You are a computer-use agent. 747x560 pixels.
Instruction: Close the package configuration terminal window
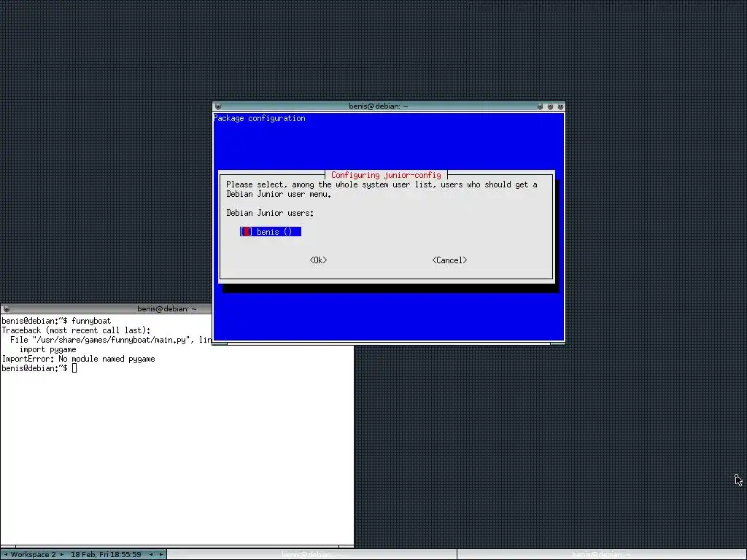point(560,106)
